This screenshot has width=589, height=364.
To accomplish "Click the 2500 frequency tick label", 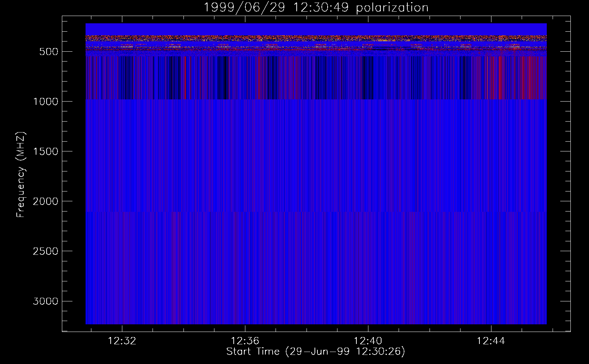I will point(46,251).
